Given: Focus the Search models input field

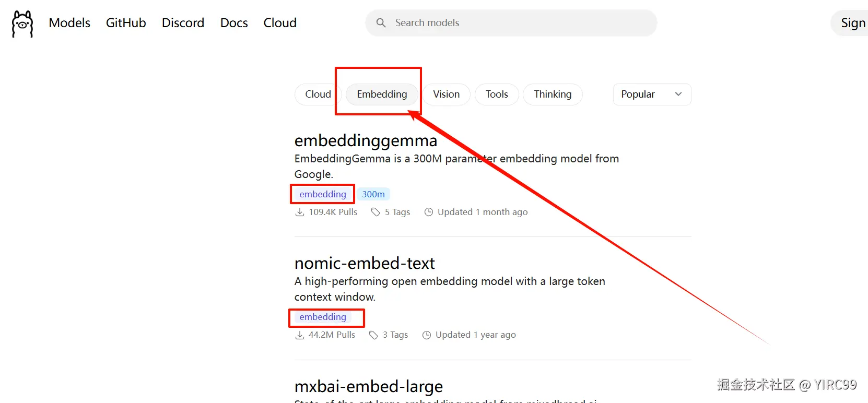Looking at the screenshot, I should coord(517,23).
